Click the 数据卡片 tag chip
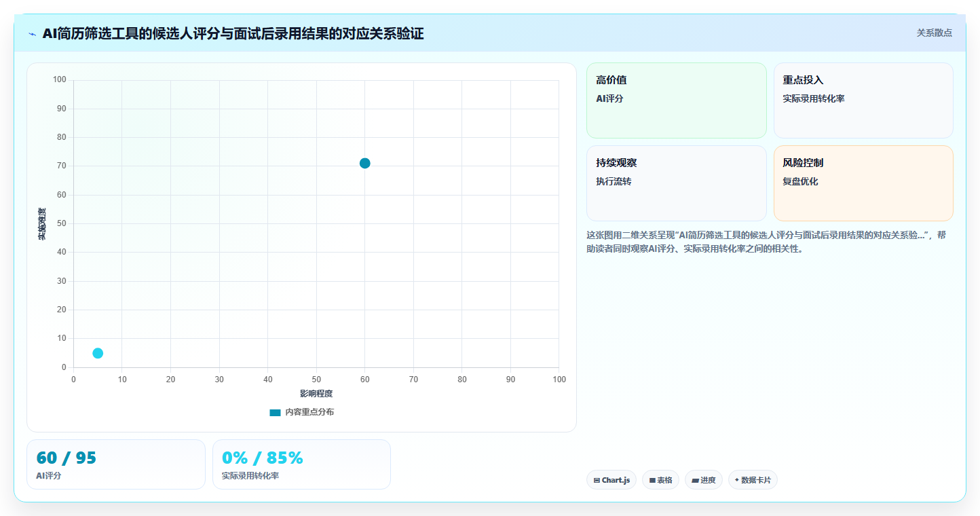980x516 pixels. 753,480
